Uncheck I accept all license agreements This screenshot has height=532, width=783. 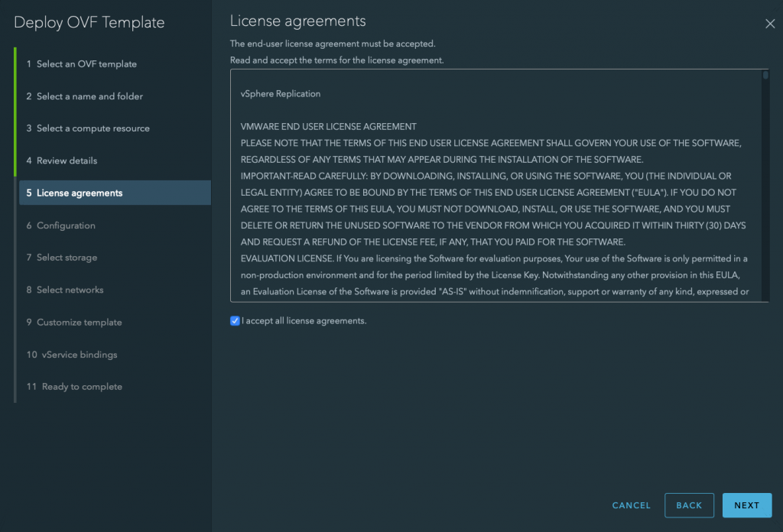click(x=235, y=321)
